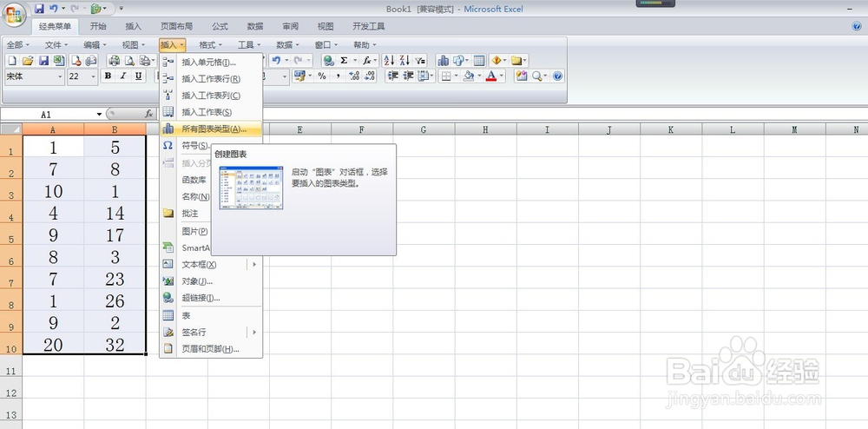The height and width of the screenshot is (429, 868).
Task: Toggle Underline formatting
Action: pos(138,76)
